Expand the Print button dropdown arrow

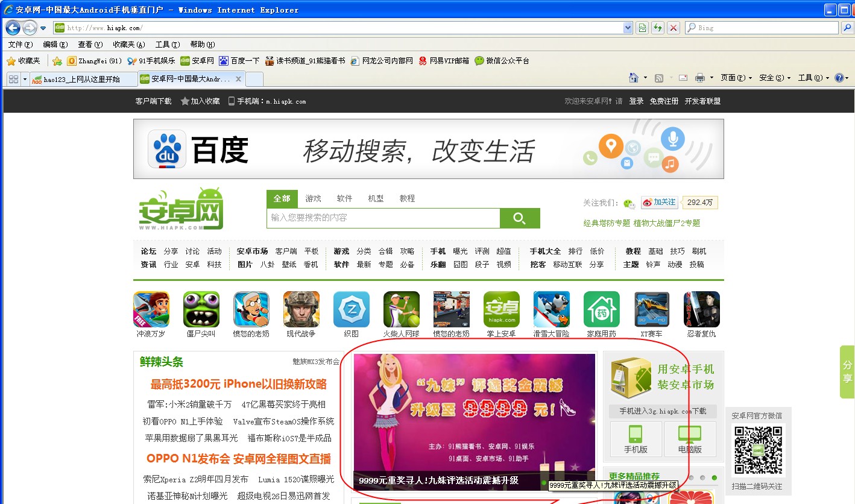(711, 78)
